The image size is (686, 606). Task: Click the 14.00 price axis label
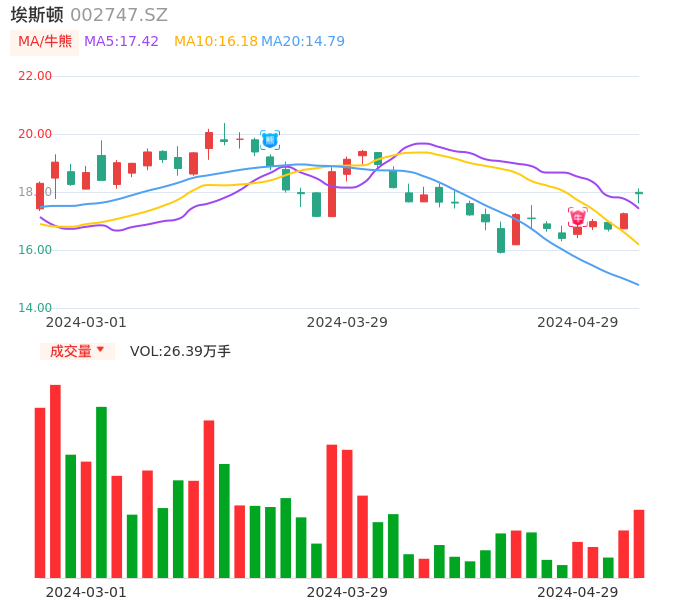point(36,308)
